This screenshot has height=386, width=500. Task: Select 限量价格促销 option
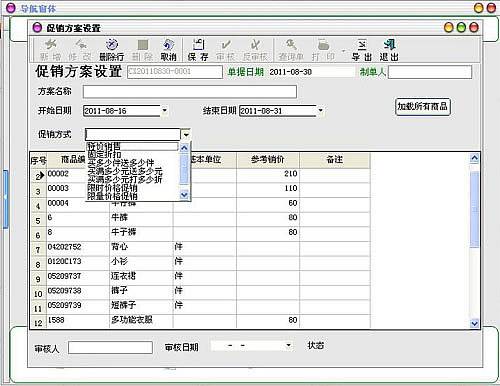(133, 196)
